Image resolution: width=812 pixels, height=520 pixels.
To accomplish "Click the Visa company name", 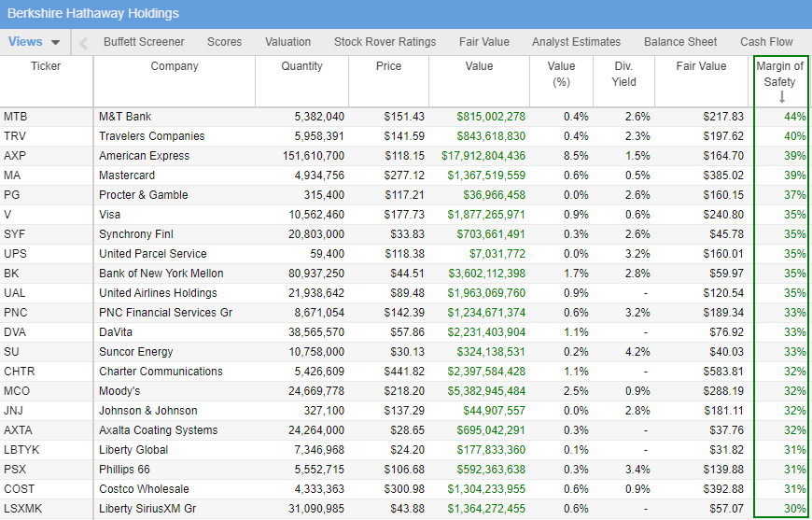I will click(x=110, y=215).
